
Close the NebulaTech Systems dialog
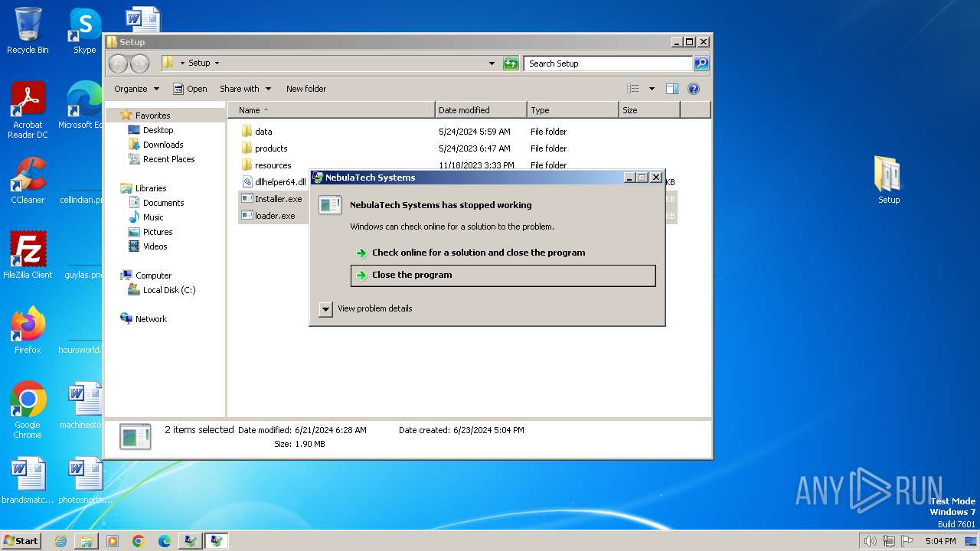[x=656, y=178]
